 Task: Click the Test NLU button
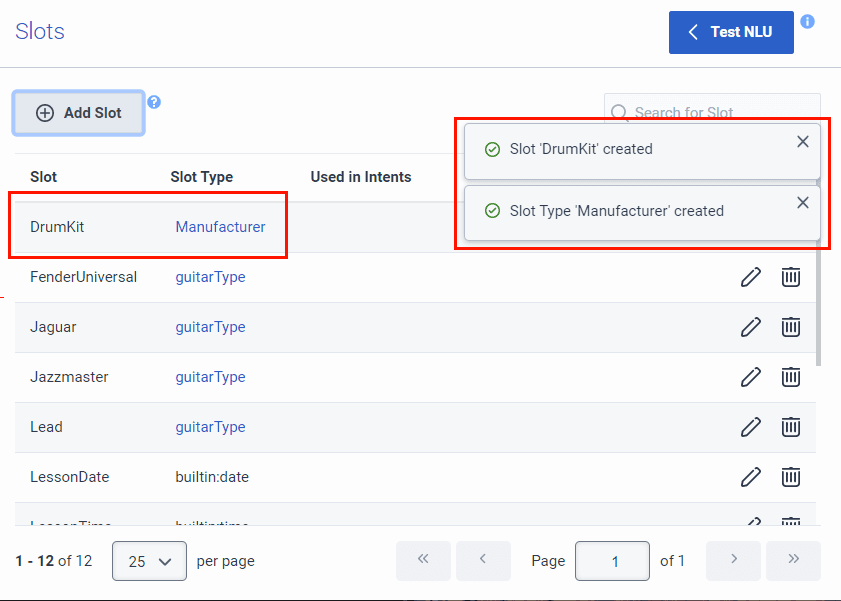point(730,32)
